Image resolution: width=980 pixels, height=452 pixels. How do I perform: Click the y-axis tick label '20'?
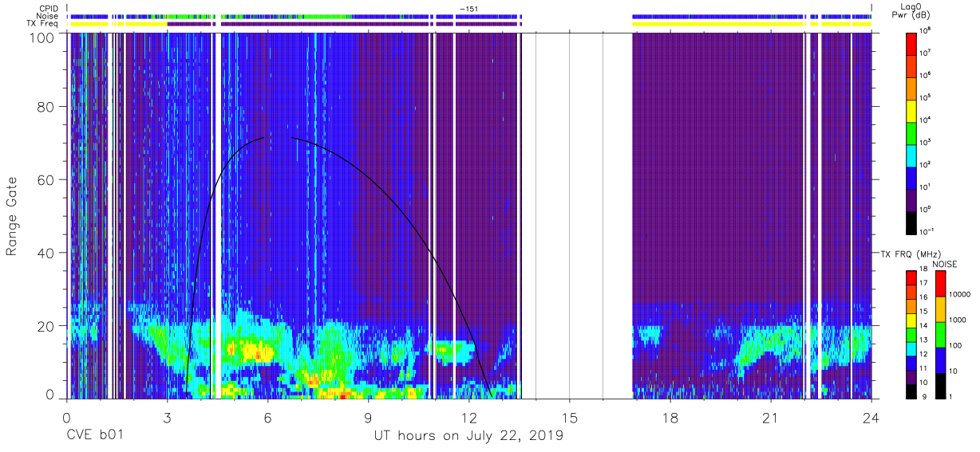click(47, 326)
